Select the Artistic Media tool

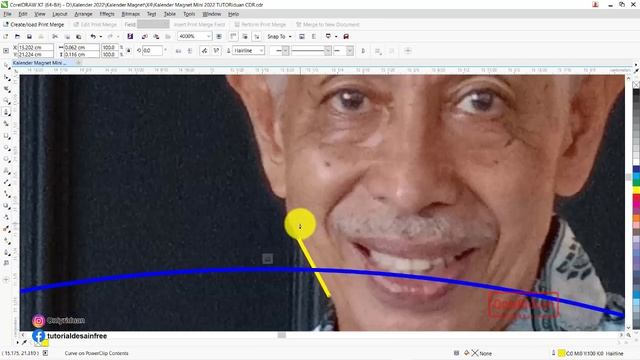coord(7,124)
